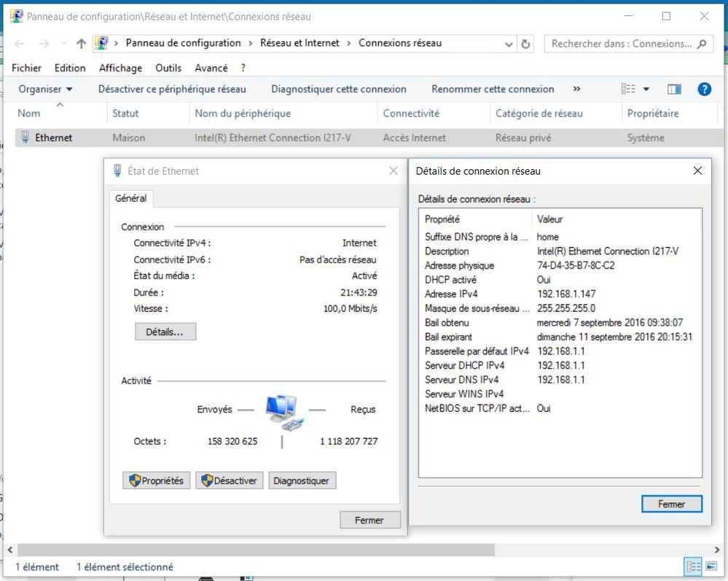The width and height of the screenshot is (728, 581).
Task: Click the search connections input field
Action: (621, 44)
